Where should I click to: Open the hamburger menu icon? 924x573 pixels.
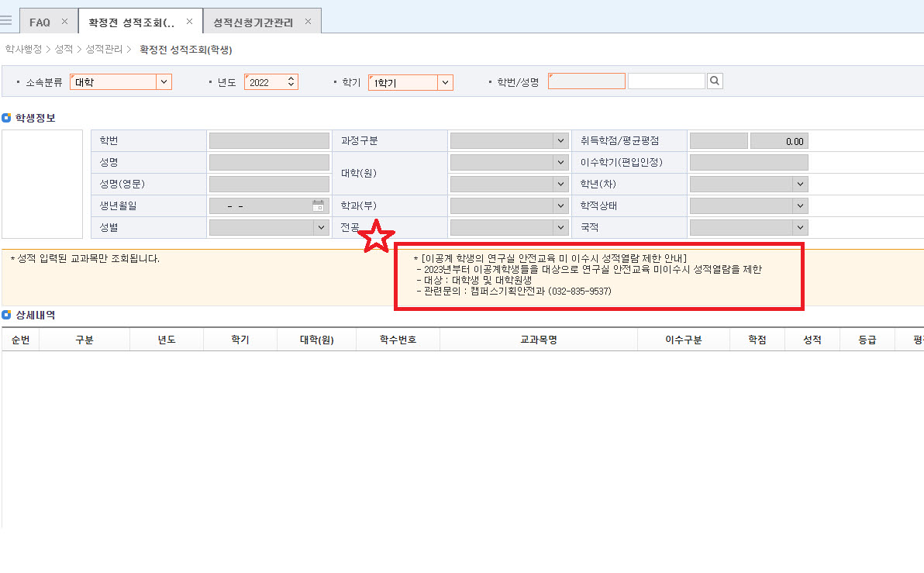[6, 21]
